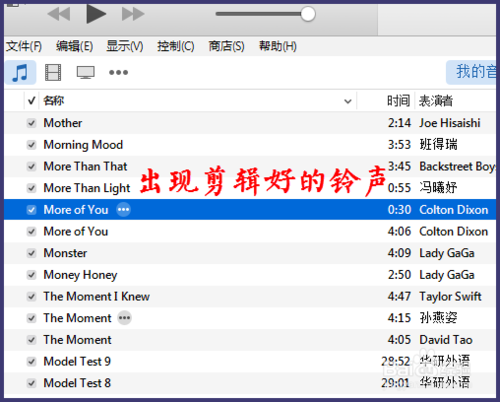Open the 控制(C) menu

[176, 46]
